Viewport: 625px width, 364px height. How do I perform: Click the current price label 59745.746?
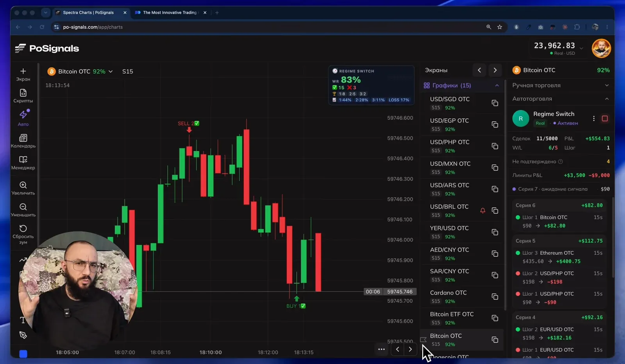[400, 291]
